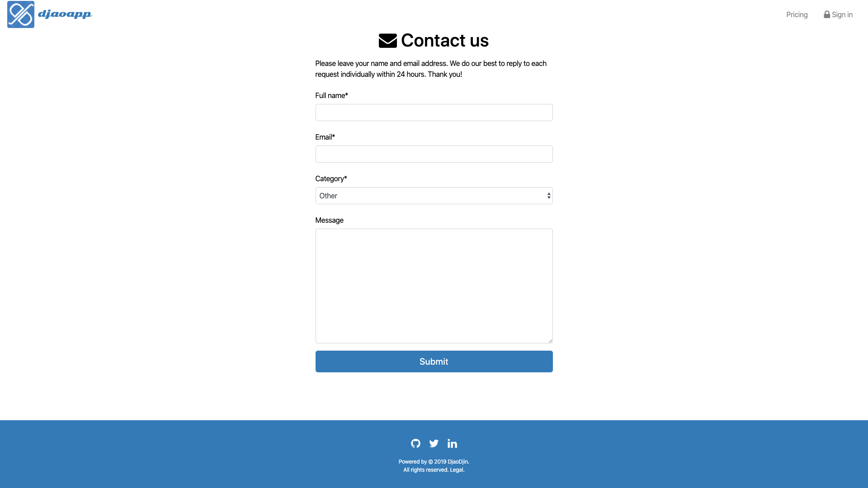The image size is (868, 488).
Task: Click the lock icon beside Sign in
Action: click(827, 14)
